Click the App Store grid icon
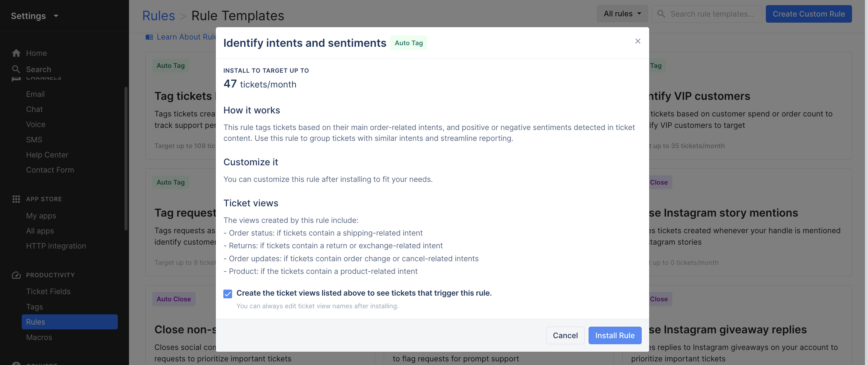The height and width of the screenshot is (365, 868). tap(16, 199)
